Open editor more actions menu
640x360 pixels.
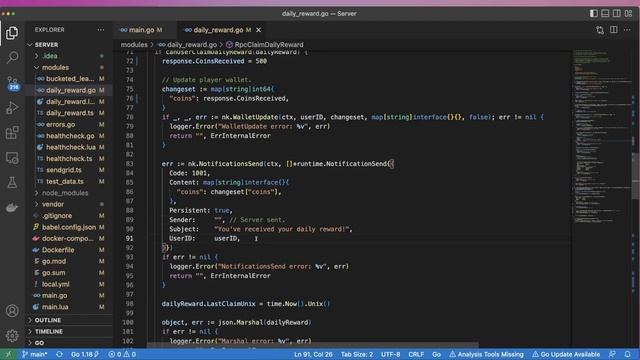tap(627, 30)
